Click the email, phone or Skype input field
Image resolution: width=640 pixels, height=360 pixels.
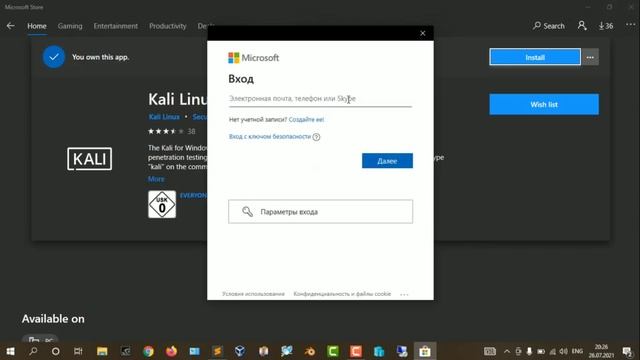click(x=320, y=99)
